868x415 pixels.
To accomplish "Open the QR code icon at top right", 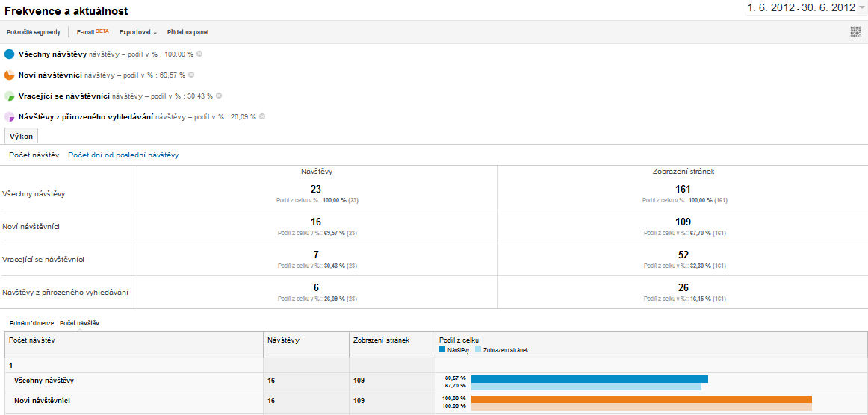I will [856, 32].
